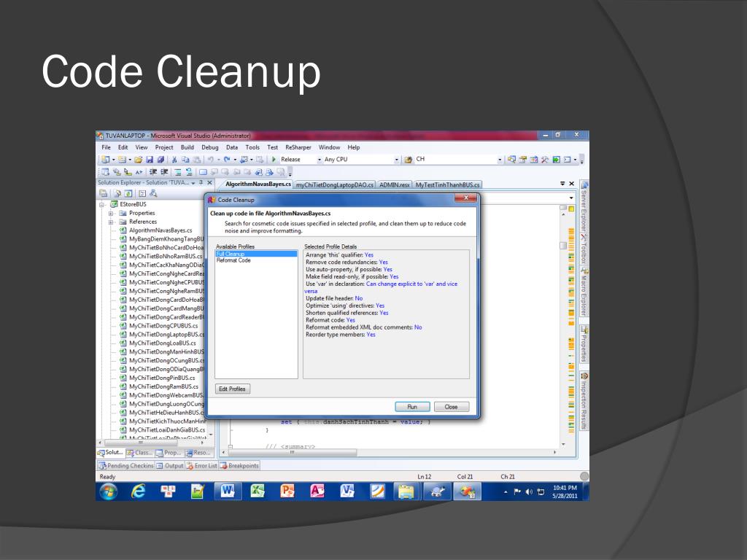Open the ReSharper menu

click(298, 147)
